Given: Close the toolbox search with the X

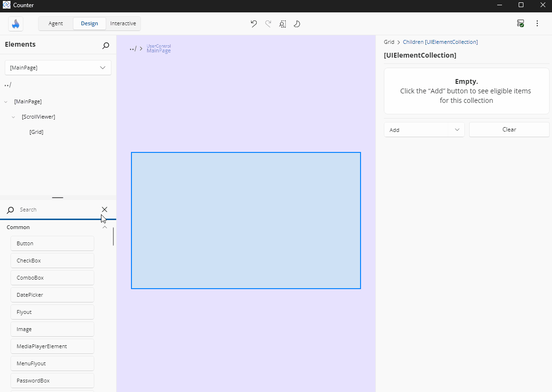Looking at the screenshot, I should 104,209.
